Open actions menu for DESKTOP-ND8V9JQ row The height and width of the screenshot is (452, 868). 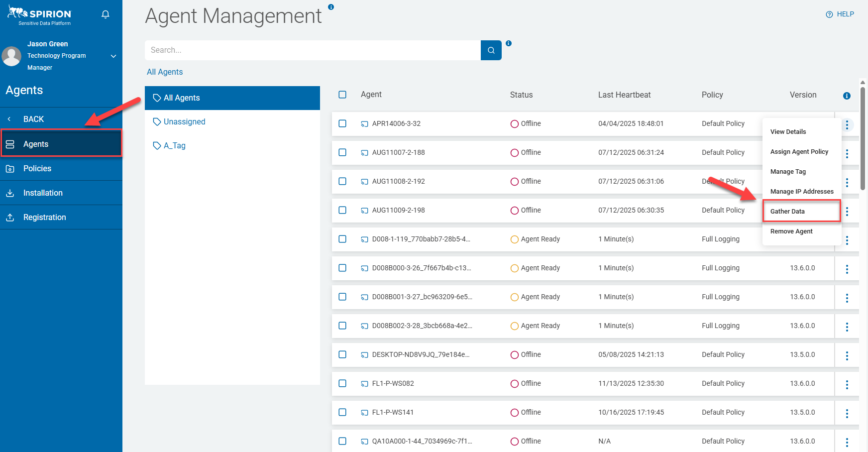point(847,355)
